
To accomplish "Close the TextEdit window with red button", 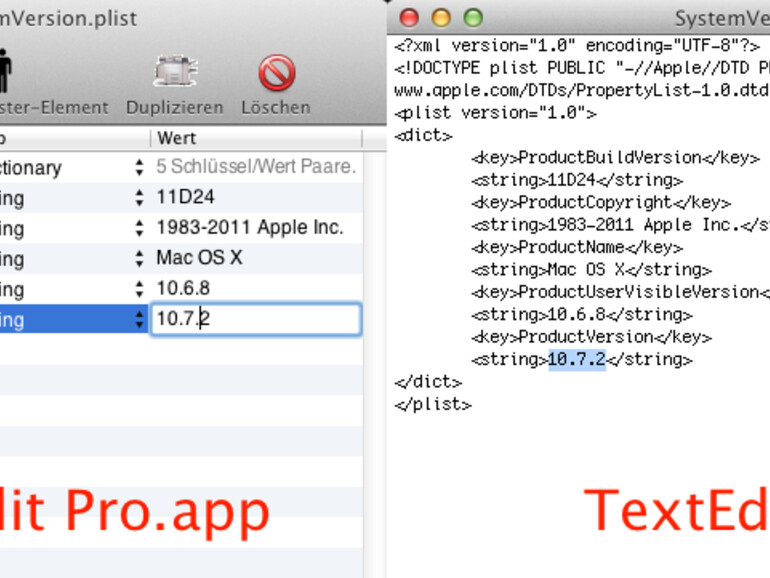I will tap(409, 18).
